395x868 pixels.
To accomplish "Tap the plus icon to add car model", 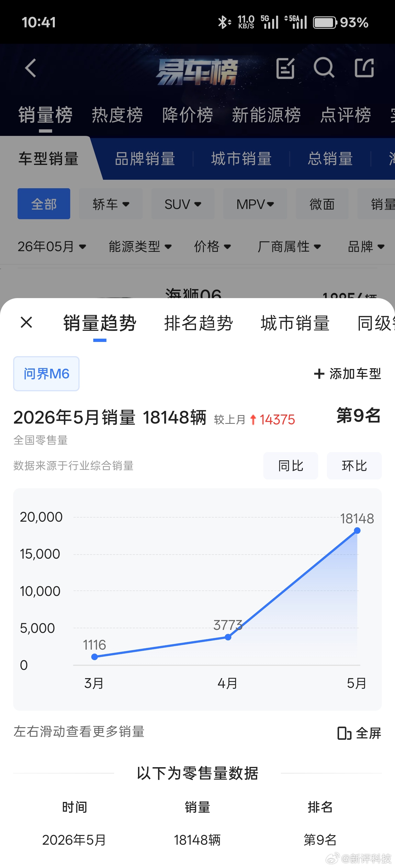I will tap(319, 374).
